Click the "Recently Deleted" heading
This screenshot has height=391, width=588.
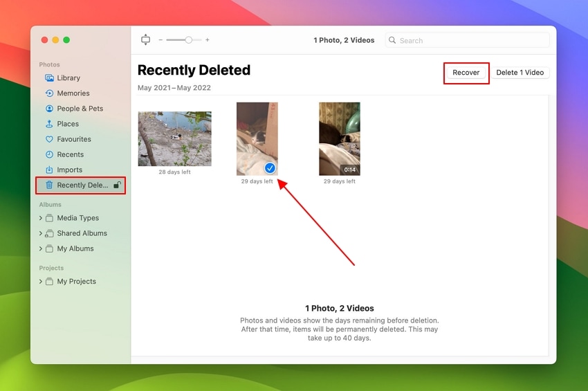pyautogui.click(x=194, y=70)
